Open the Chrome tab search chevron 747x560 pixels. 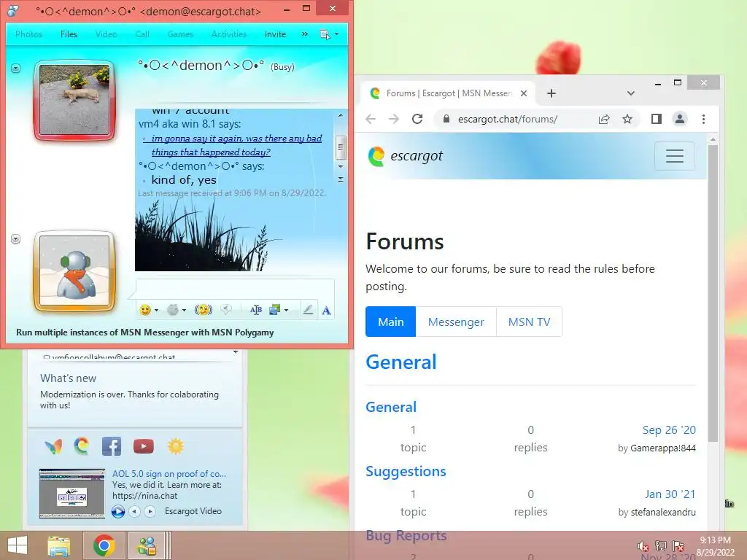point(631,93)
